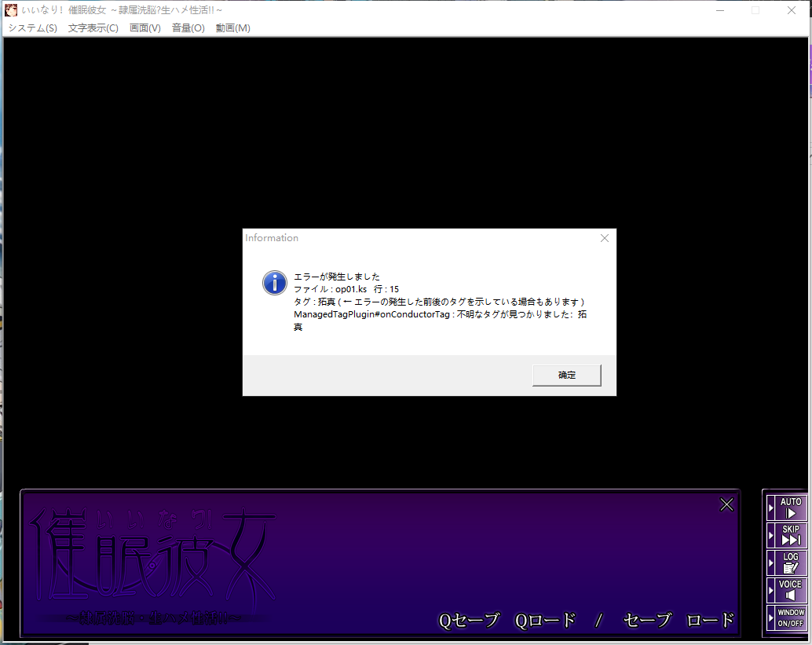Screen dimensions: 812x645
Task: Close the purple message window with X
Action: pyautogui.click(x=726, y=504)
